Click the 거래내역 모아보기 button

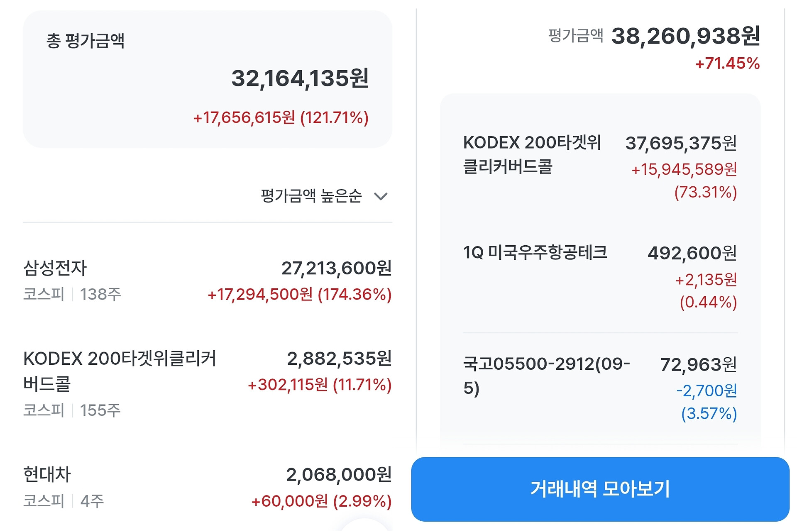pyautogui.click(x=600, y=489)
